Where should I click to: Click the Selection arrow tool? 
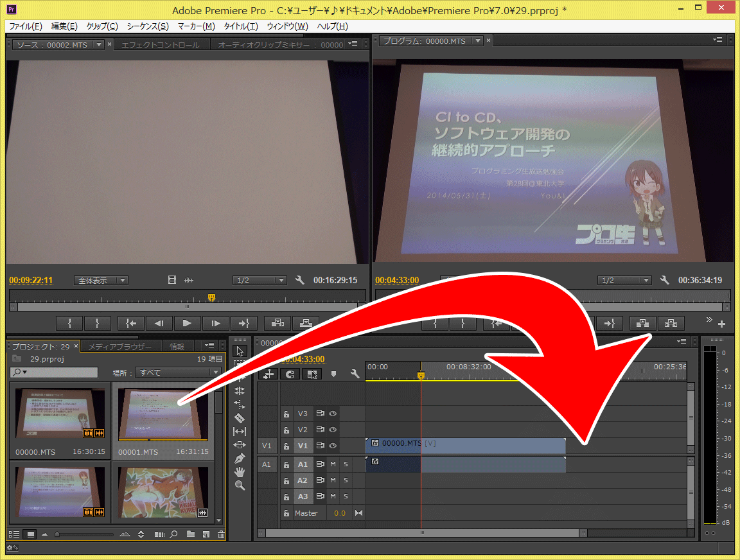240,351
